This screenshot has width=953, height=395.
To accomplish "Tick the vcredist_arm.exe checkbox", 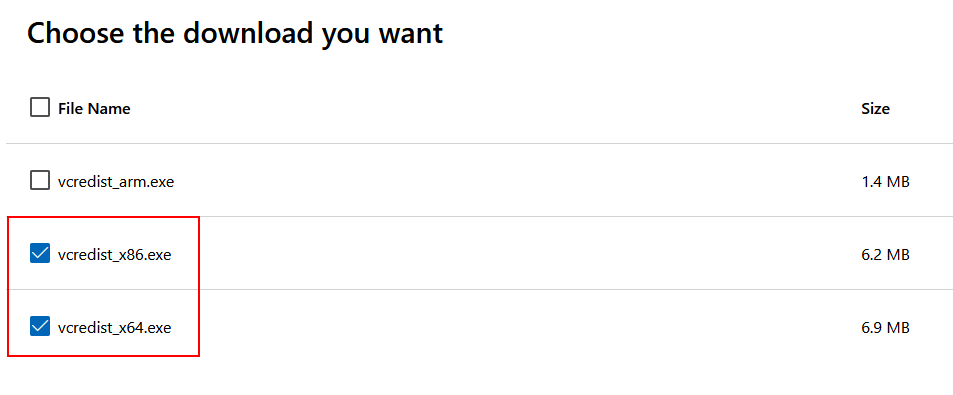I will [x=40, y=180].
